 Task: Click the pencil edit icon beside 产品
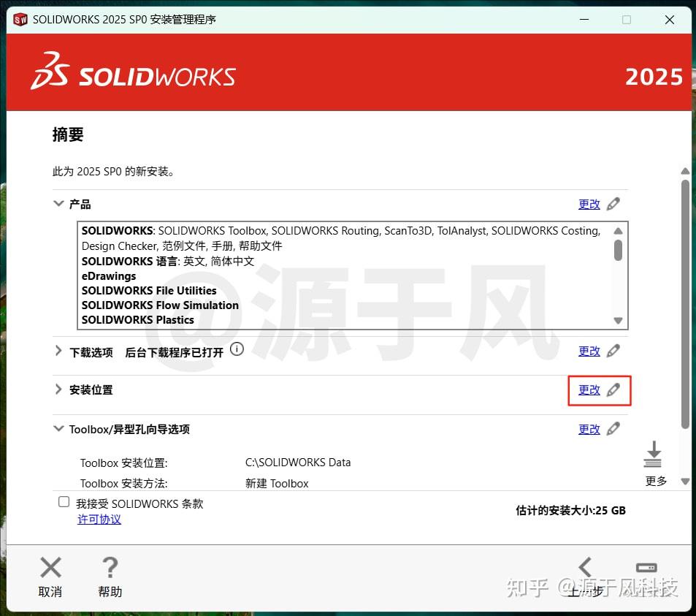click(613, 204)
